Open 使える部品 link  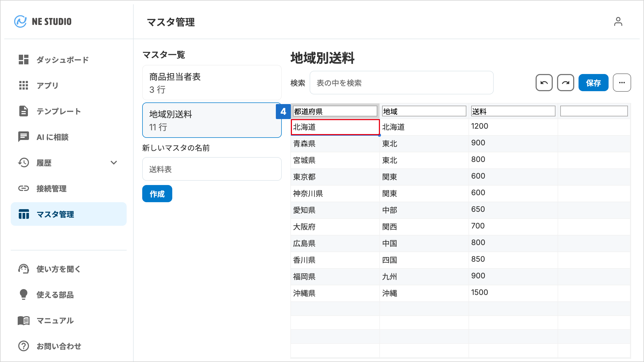click(69, 294)
